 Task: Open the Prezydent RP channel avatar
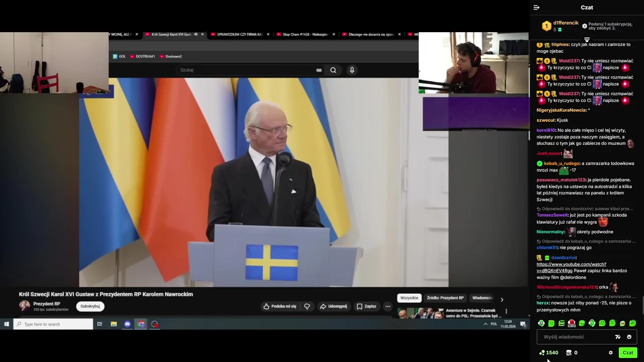25,306
